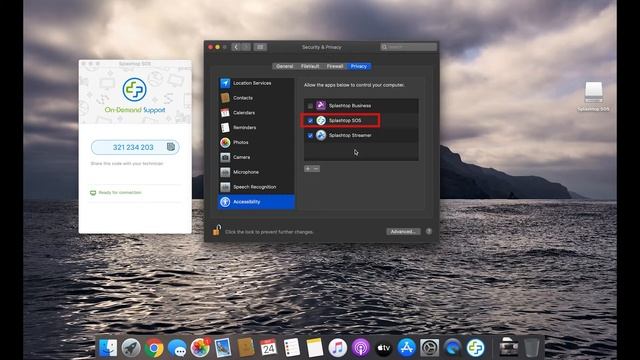The height and width of the screenshot is (360, 640).
Task: Select the Privacy tab
Action: tap(359, 66)
